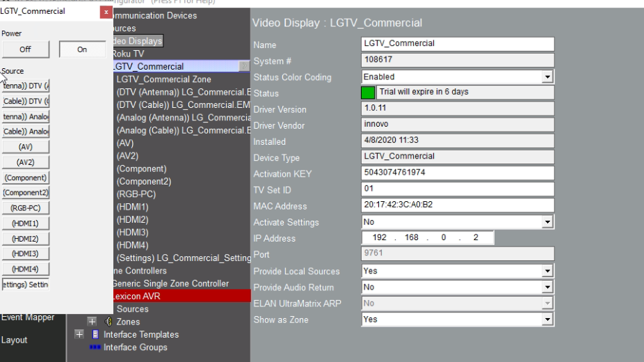Select (HDMI4) in the tree

point(132,245)
